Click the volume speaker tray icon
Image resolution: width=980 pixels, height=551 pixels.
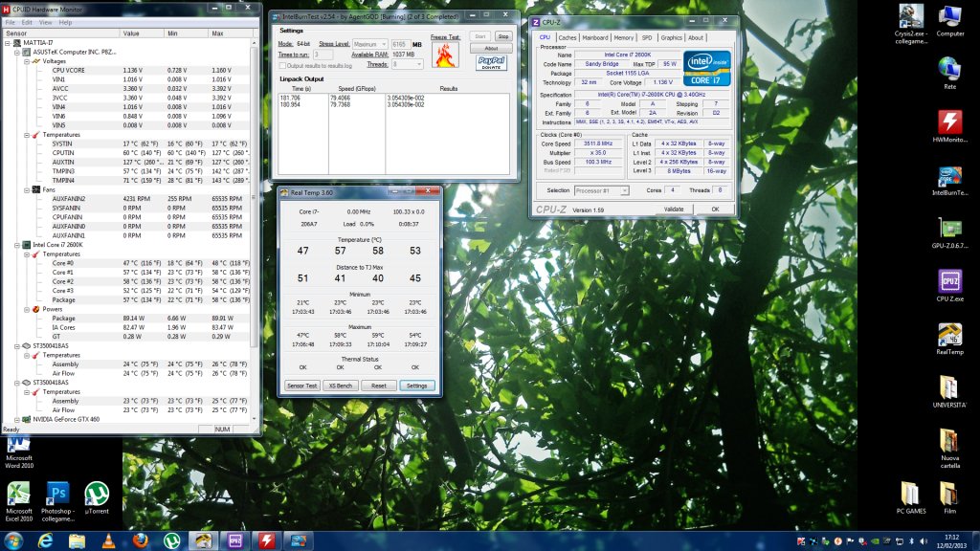[924, 541]
